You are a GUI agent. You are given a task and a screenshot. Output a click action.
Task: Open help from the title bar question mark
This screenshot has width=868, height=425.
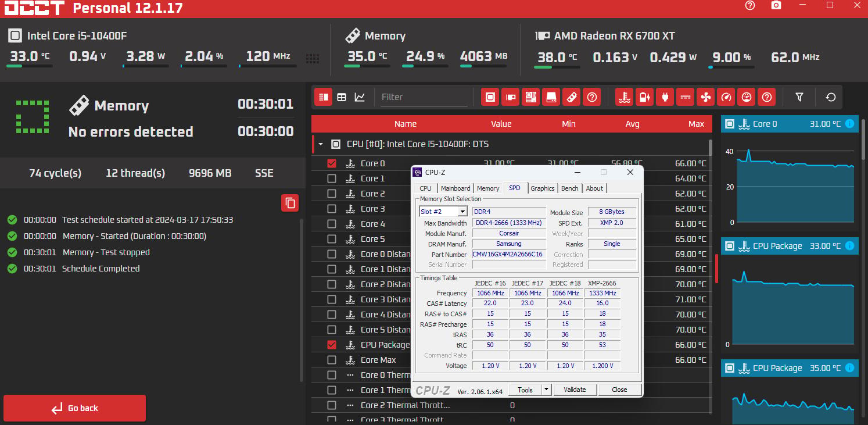point(750,5)
